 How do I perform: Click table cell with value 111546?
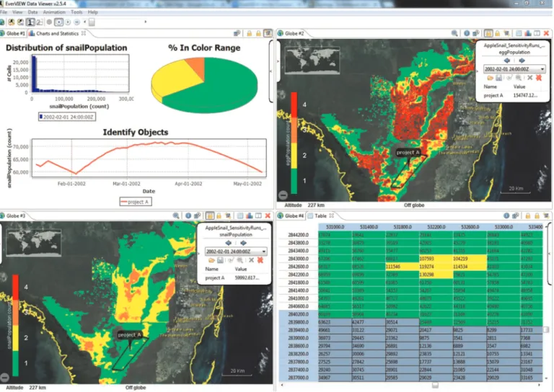pyautogui.click(x=402, y=267)
